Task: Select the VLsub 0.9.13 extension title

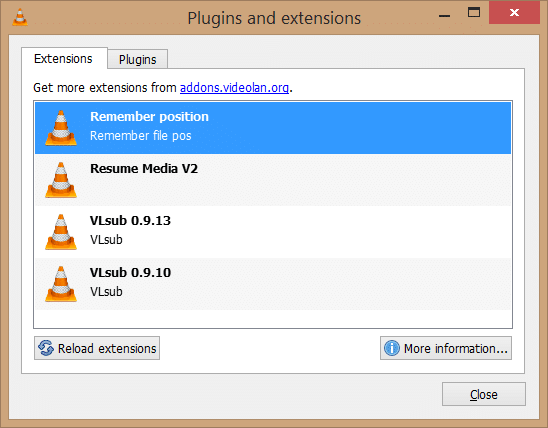Action: click(130, 221)
